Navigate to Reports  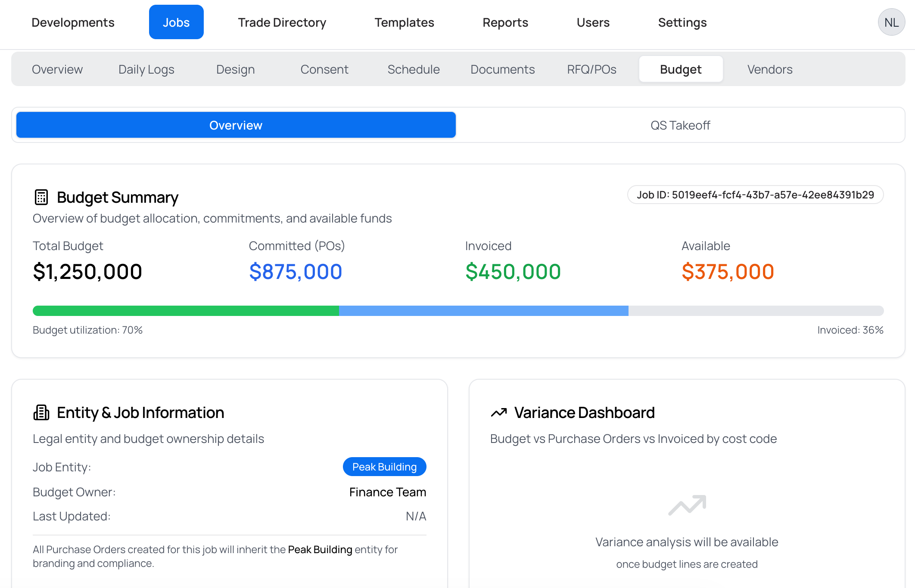point(505,22)
